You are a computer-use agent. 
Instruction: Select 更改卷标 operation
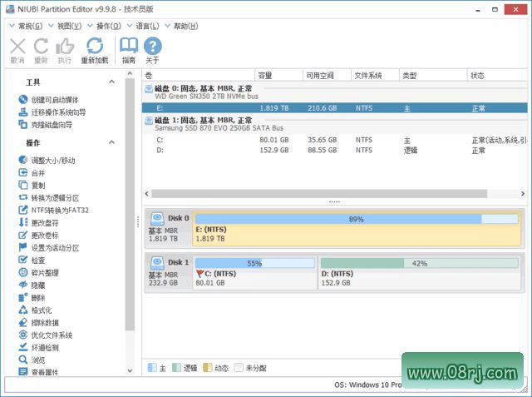(x=38, y=235)
